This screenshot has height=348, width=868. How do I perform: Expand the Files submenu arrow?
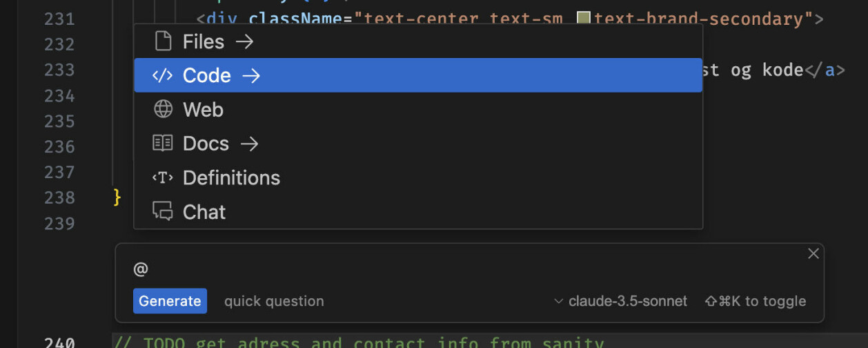pos(244,42)
